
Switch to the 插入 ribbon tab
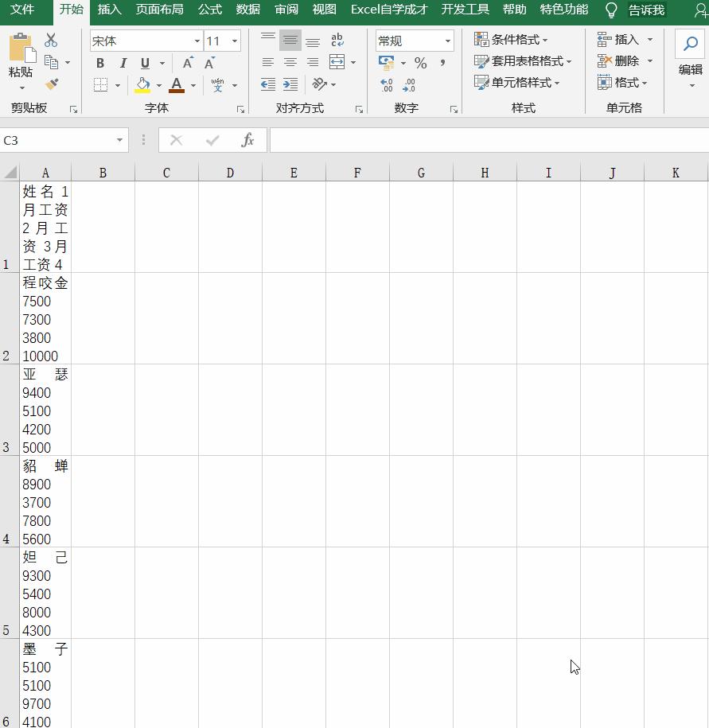[108, 10]
